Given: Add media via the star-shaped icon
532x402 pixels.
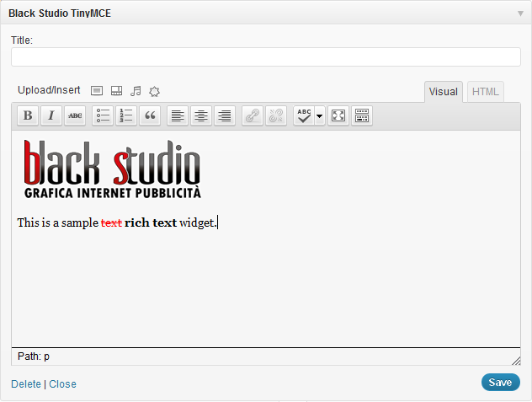Looking at the screenshot, I should pos(154,91).
